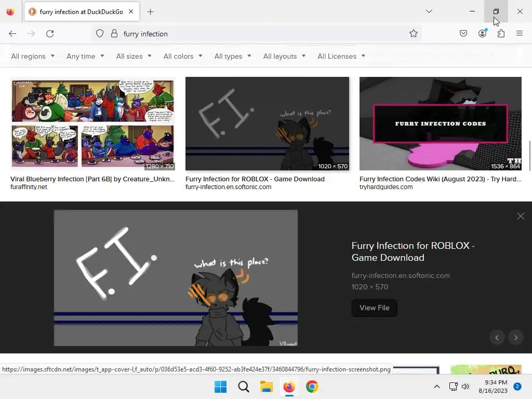
Task: Click the page vertical scrollbar thumb
Action: (529, 156)
